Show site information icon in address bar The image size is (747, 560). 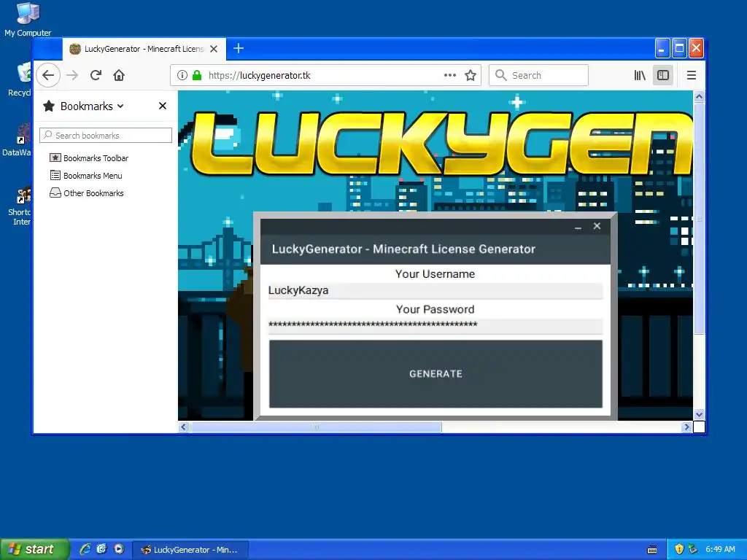coord(182,75)
